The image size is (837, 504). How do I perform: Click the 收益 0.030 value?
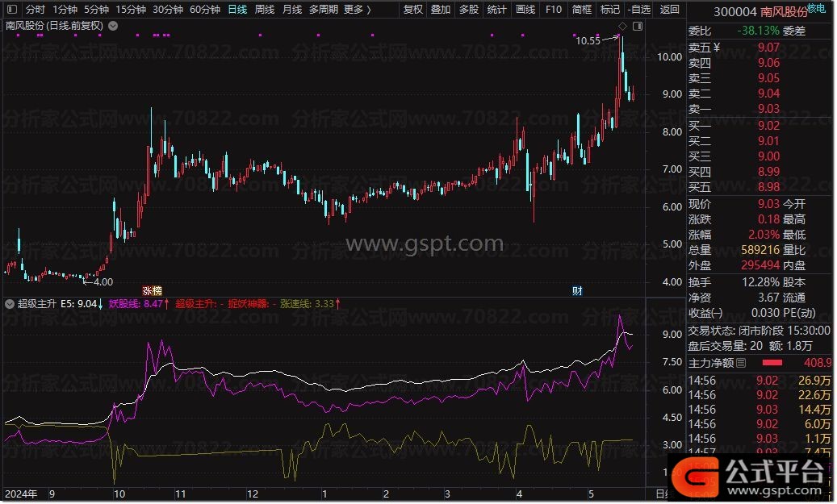click(765, 313)
